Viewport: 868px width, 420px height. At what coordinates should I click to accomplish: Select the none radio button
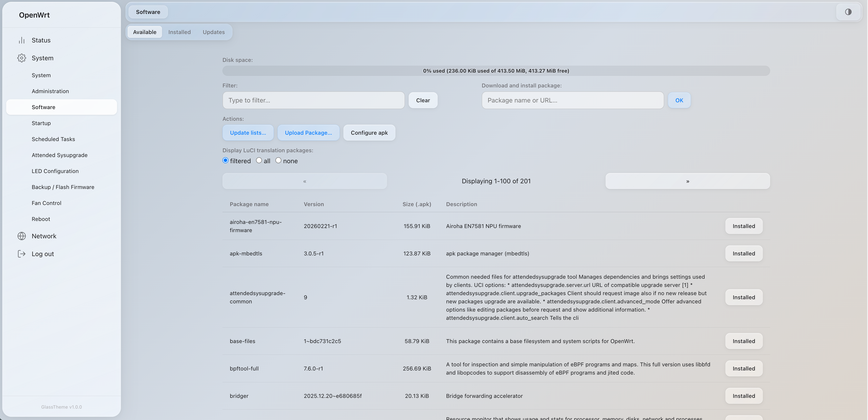pyautogui.click(x=278, y=160)
